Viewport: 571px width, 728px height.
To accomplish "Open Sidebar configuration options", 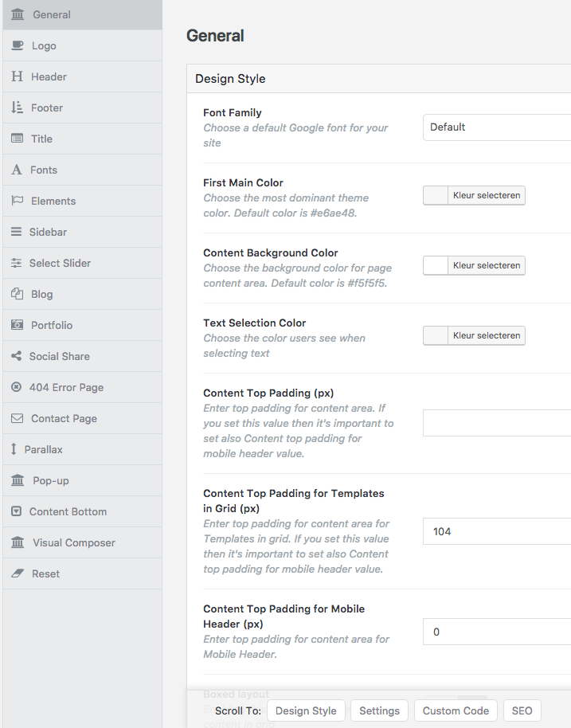I will [49, 232].
